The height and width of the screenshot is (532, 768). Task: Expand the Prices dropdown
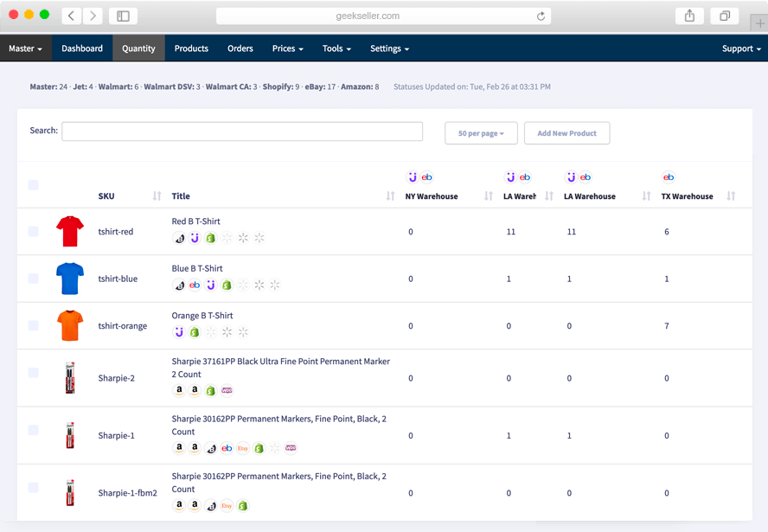tap(287, 48)
